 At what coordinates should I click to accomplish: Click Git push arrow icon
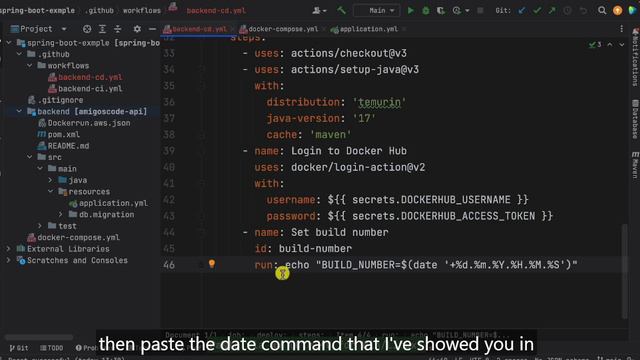(x=552, y=11)
